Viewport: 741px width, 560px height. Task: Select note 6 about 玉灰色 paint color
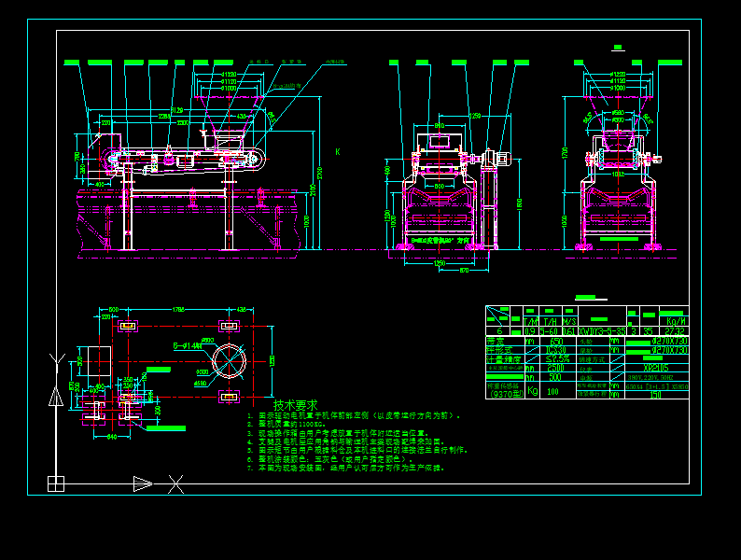click(x=330, y=459)
